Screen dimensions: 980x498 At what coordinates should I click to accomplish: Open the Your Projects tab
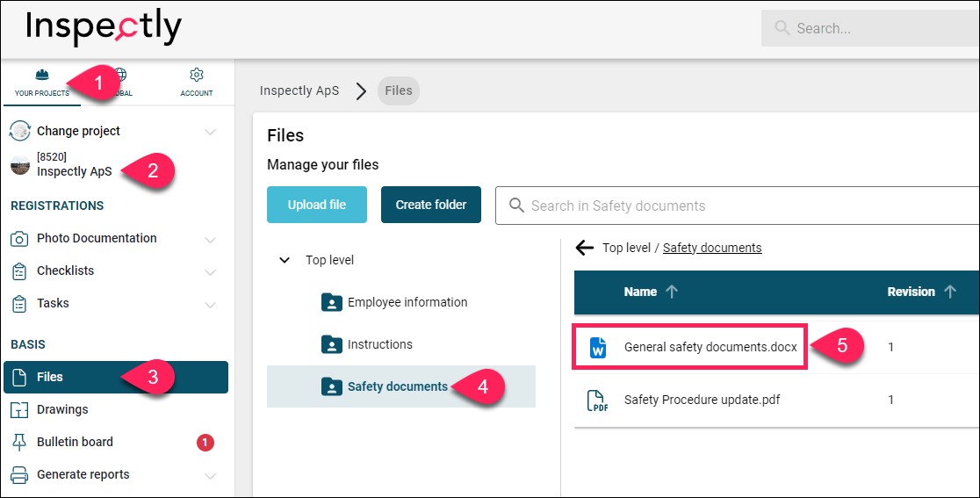tap(42, 83)
